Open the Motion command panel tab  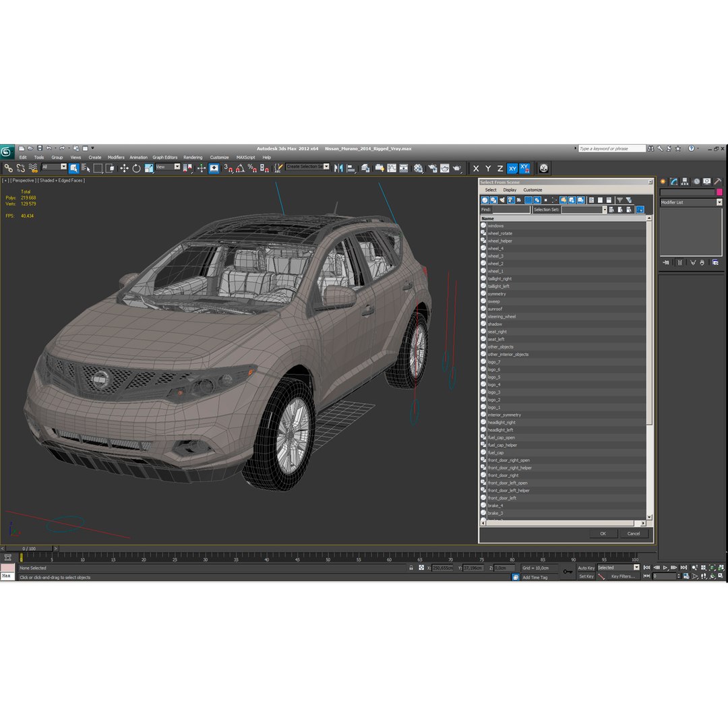pos(696,181)
